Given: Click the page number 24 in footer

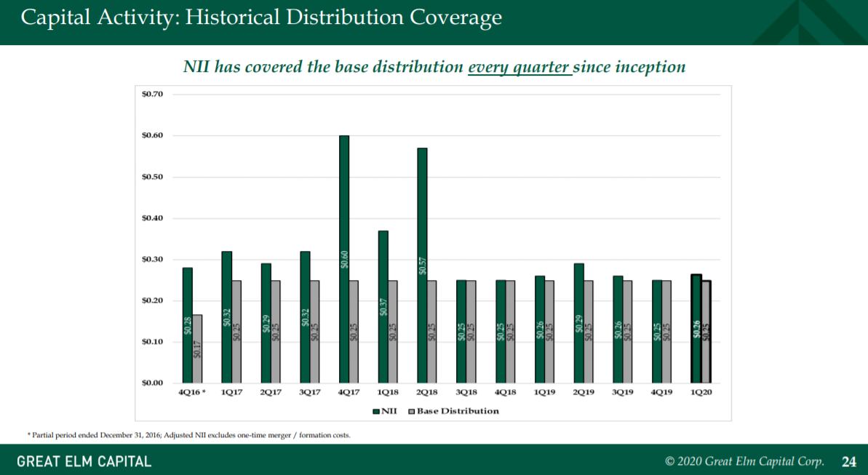Looking at the screenshot, I should pyautogui.click(x=848, y=461).
